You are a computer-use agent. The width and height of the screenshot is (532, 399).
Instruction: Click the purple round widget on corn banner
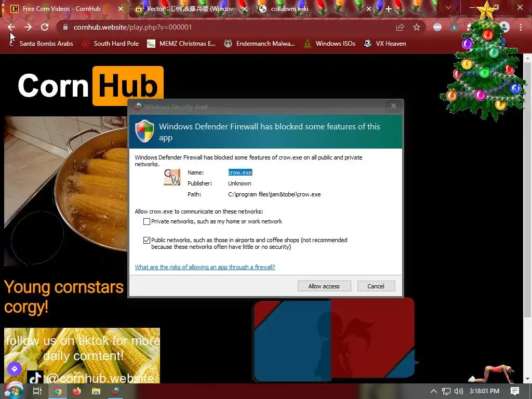(x=15, y=368)
